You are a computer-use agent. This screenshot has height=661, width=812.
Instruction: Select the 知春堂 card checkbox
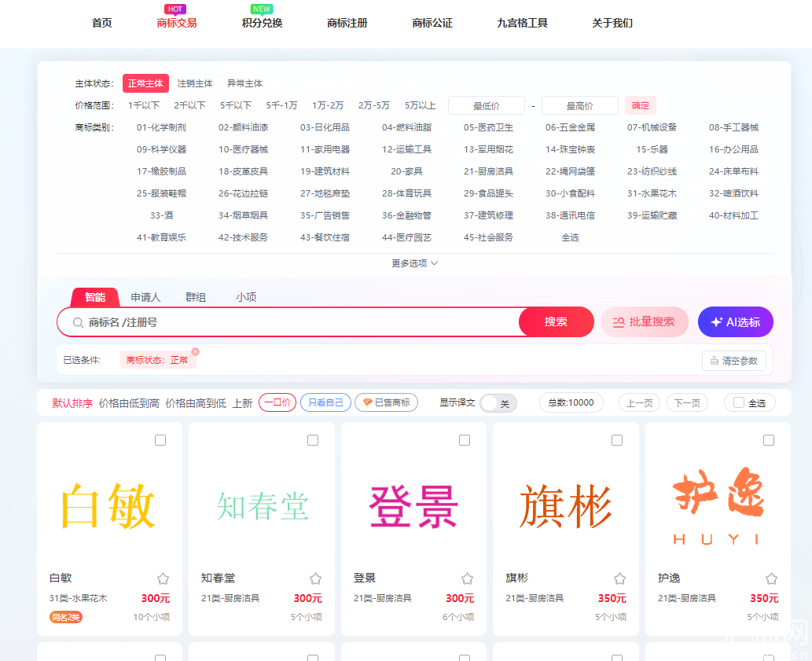(x=313, y=440)
